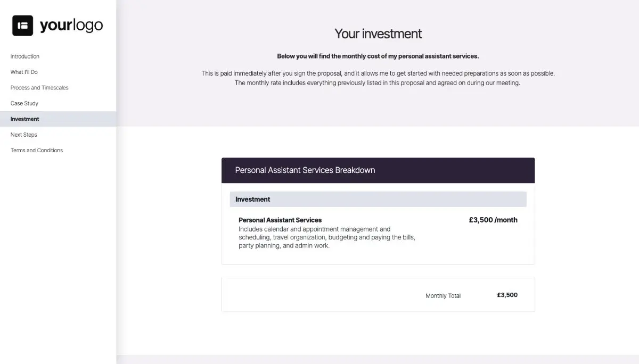The width and height of the screenshot is (639, 364).
Task: Select the highlighted Investment sidebar item
Action: [24, 119]
